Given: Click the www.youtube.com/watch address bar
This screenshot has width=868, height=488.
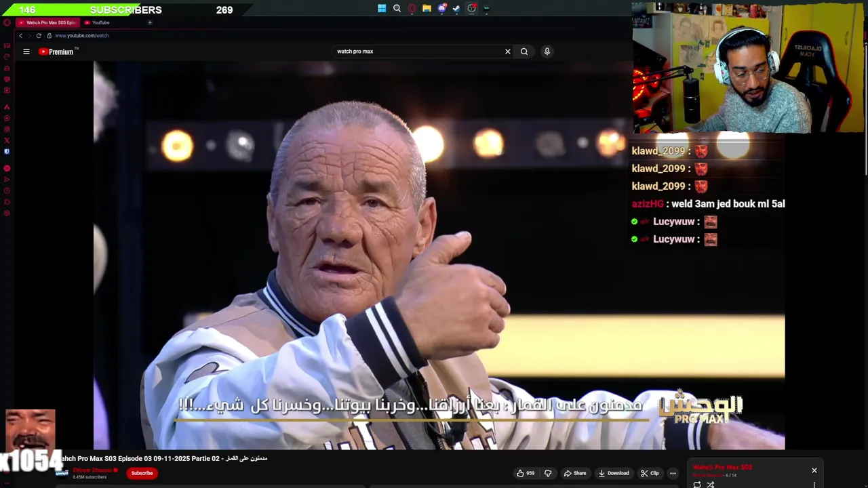Looking at the screenshot, I should pyautogui.click(x=81, y=35).
